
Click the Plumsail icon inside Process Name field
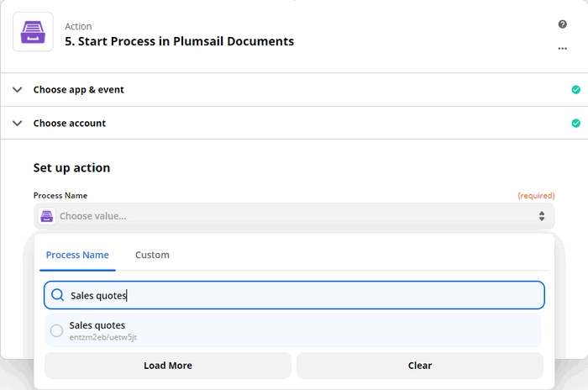click(x=47, y=216)
